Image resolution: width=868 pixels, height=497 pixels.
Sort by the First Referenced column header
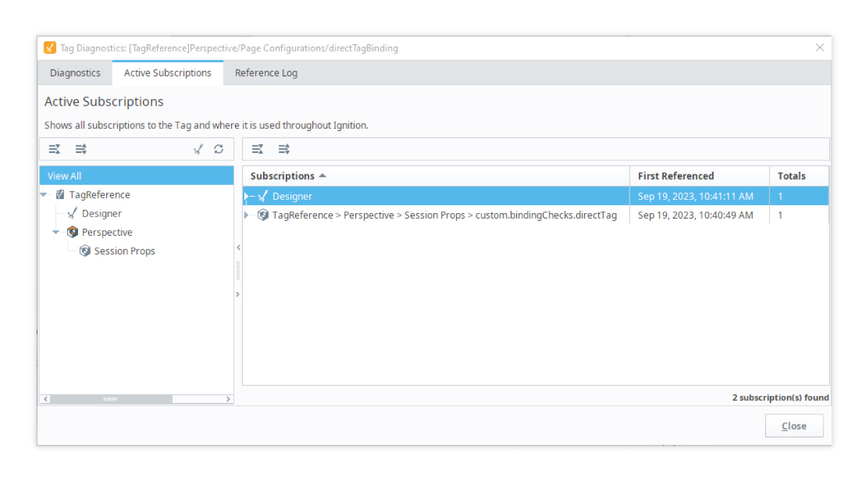click(x=676, y=176)
